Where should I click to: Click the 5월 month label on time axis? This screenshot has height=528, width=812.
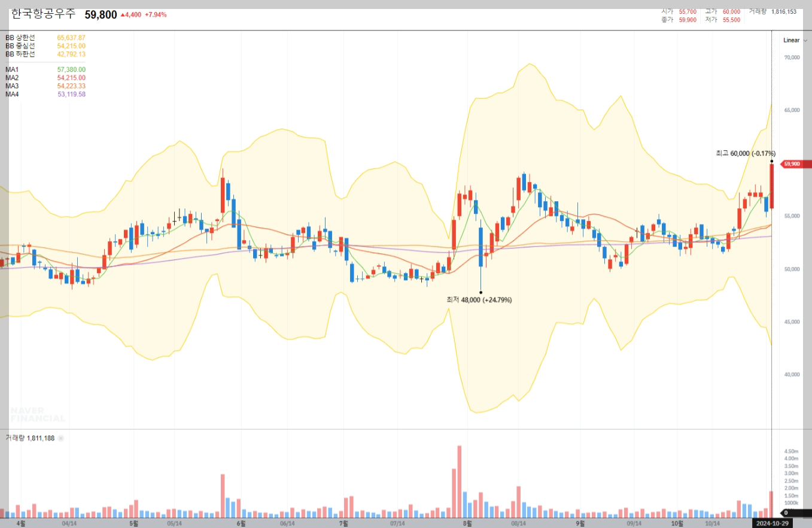(x=133, y=523)
